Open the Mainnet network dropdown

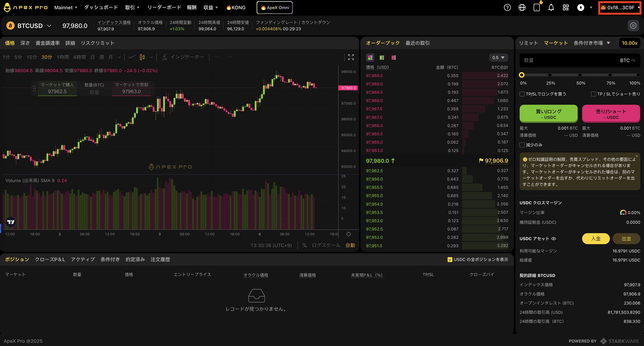(x=66, y=8)
